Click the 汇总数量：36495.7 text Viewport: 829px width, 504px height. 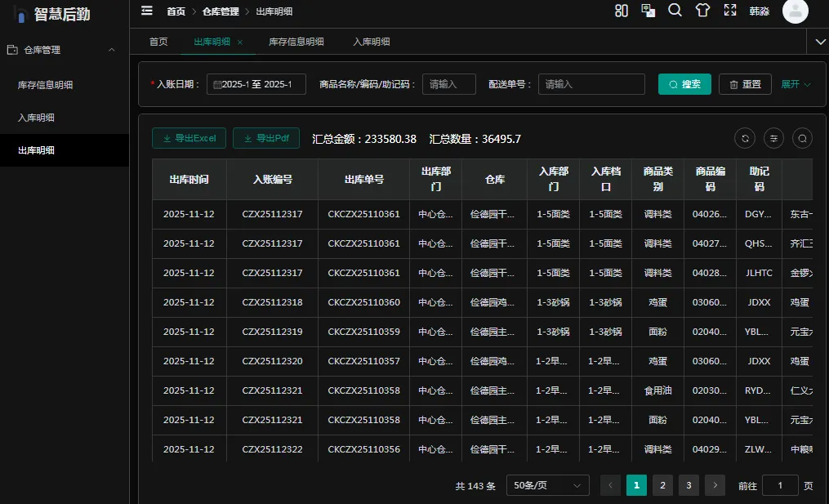(x=475, y=139)
